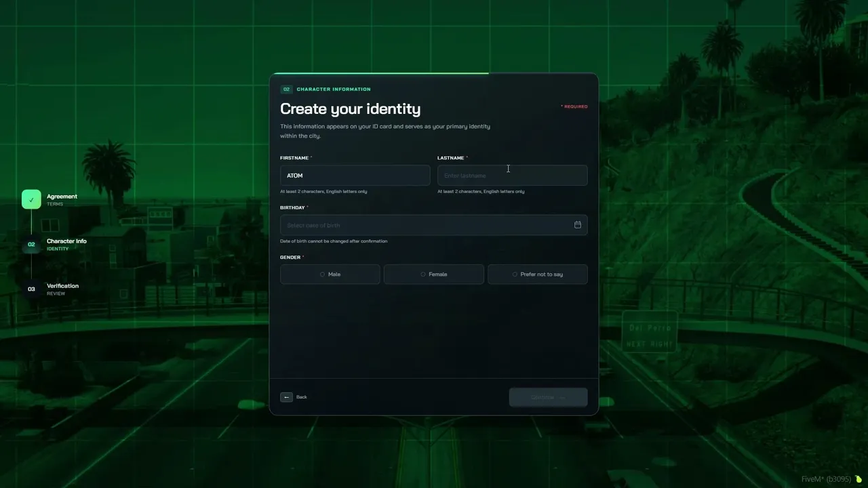The width and height of the screenshot is (868, 488).
Task: Choose the Male gender option
Action: pos(330,274)
